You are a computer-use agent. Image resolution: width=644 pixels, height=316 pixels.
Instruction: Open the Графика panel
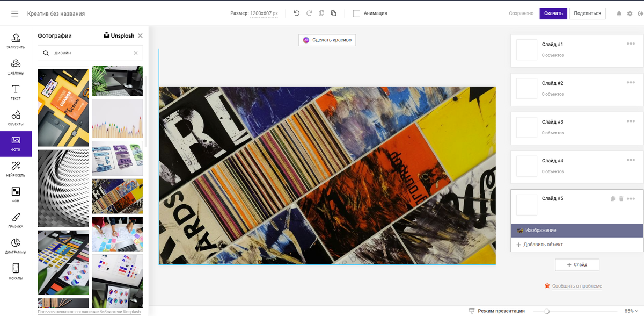click(16, 220)
